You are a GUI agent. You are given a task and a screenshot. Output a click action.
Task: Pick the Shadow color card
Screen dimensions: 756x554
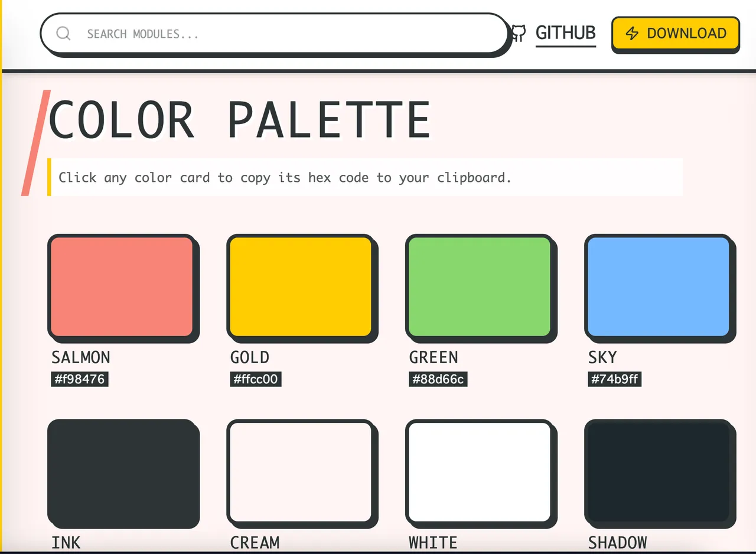[x=659, y=472]
